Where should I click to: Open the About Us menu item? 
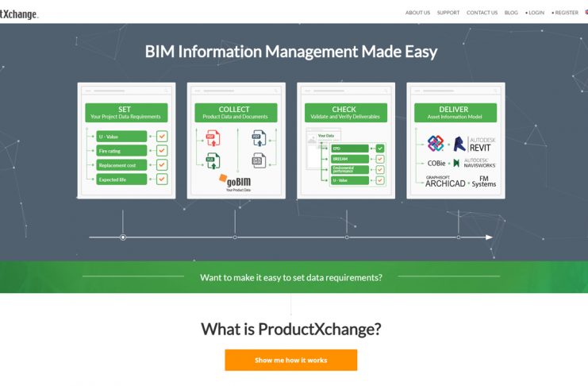417,13
